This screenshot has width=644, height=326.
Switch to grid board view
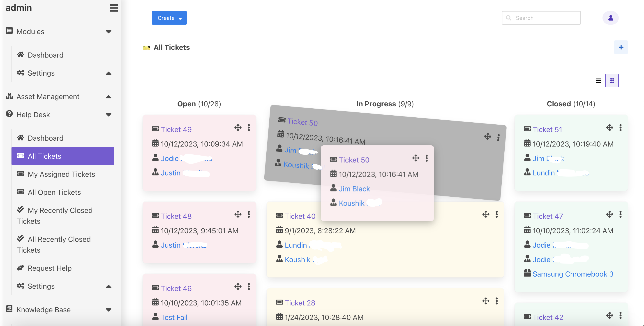[x=612, y=81]
